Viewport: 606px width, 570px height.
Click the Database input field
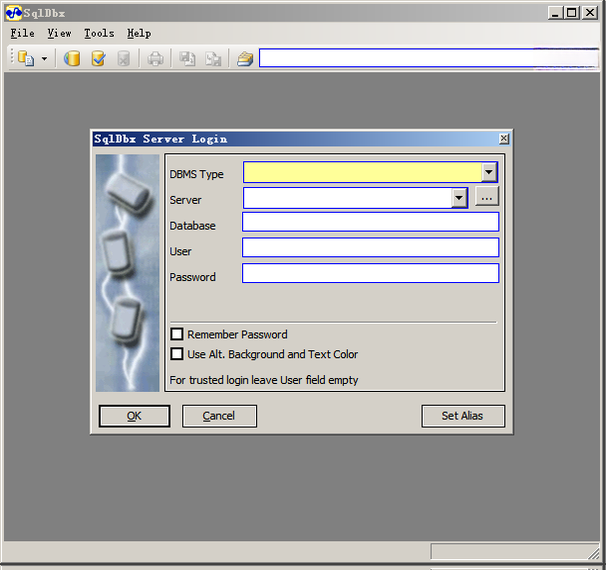(371, 222)
